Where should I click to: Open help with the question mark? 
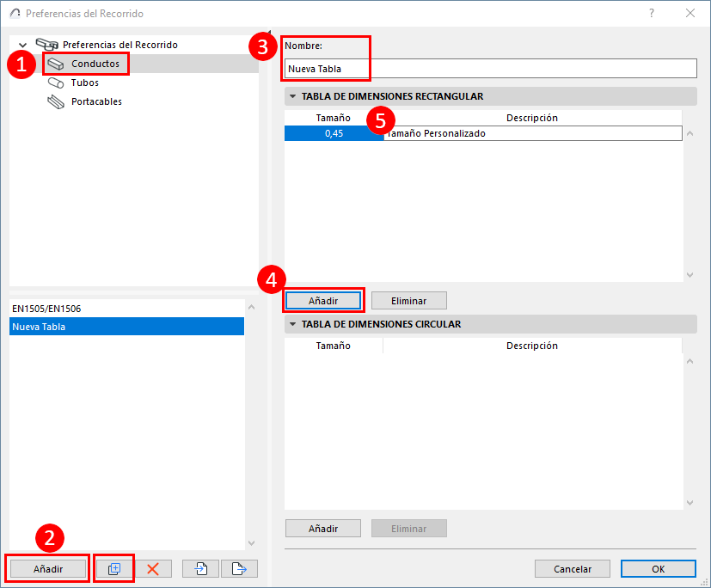652,13
